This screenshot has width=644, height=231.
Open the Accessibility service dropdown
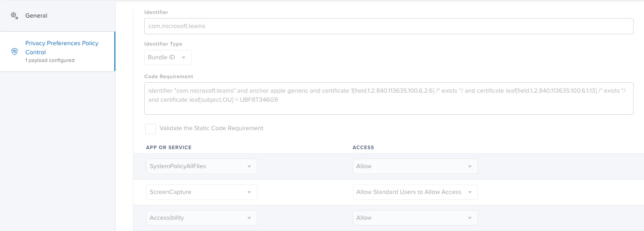tap(201, 218)
